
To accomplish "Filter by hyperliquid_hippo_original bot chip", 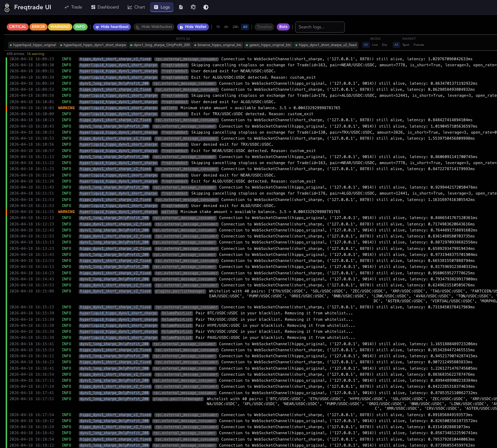I will pos(33,45).
